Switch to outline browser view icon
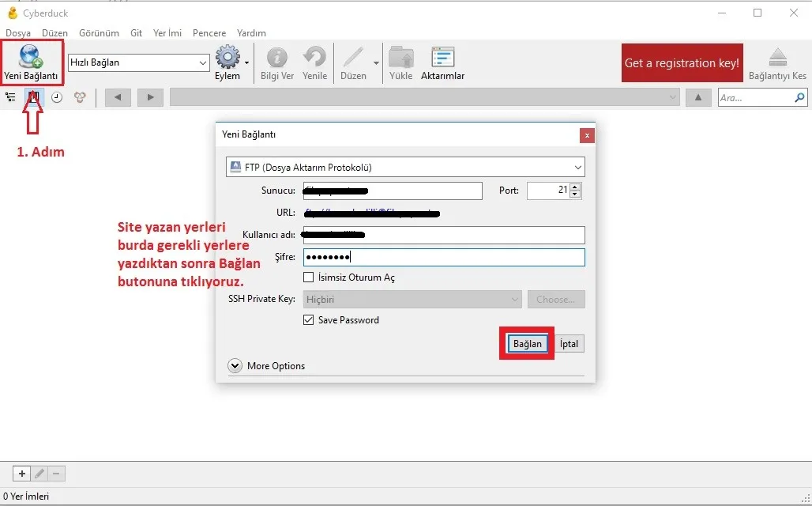This screenshot has width=812, height=506. (x=10, y=97)
